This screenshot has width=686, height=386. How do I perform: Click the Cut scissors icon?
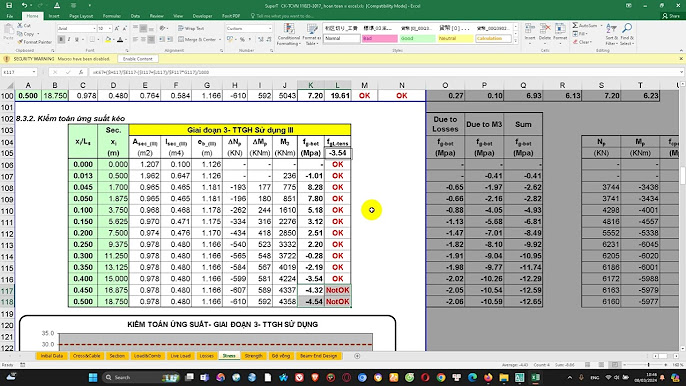pos(20,26)
